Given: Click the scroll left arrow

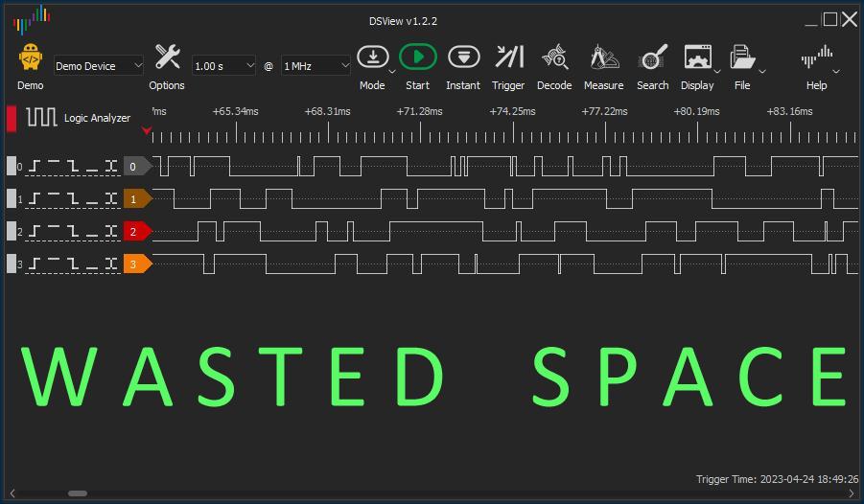Looking at the screenshot, I should pos(12,493).
